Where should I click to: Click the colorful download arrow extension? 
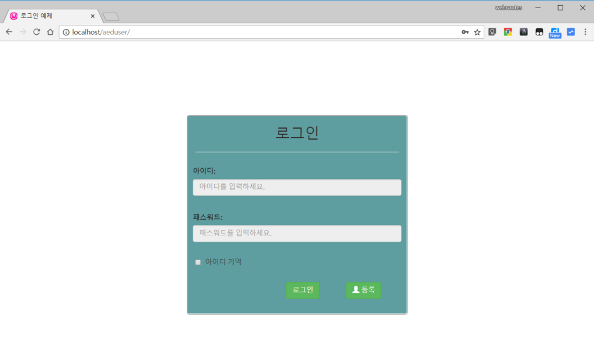tap(508, 32)
